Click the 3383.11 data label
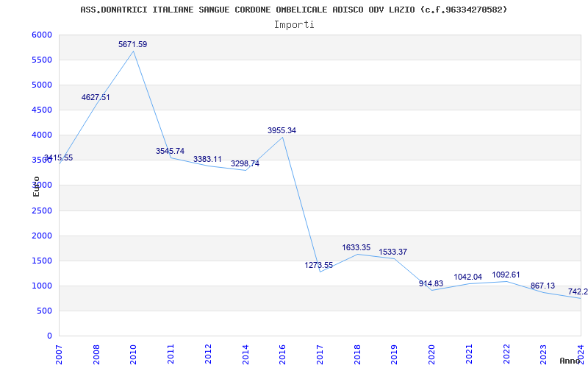This screenshot has width=588, height=368. 207,159
